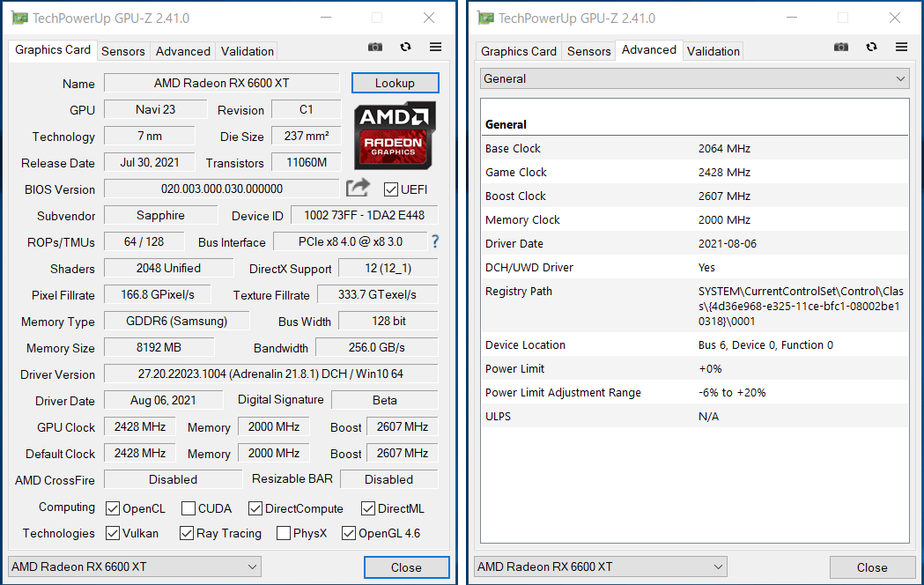Image resolution: width=924 pixels, height=585 pixels.
Task: Click refresh icon in right GPU-Z window
Action: [x=871, y=47]
